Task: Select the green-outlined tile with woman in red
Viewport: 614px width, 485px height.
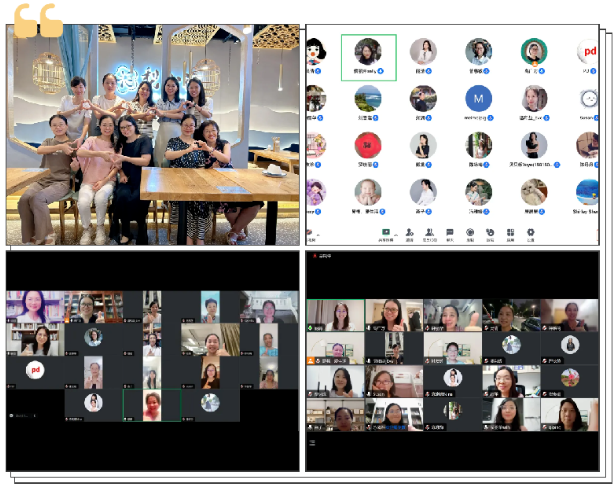Action: pos(152,405)
